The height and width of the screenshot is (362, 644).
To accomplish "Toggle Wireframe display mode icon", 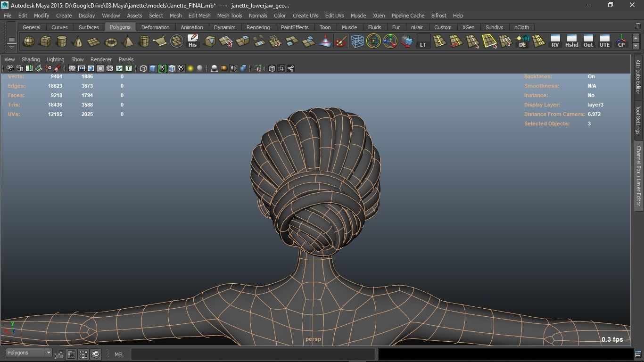I will pos(143,68).
